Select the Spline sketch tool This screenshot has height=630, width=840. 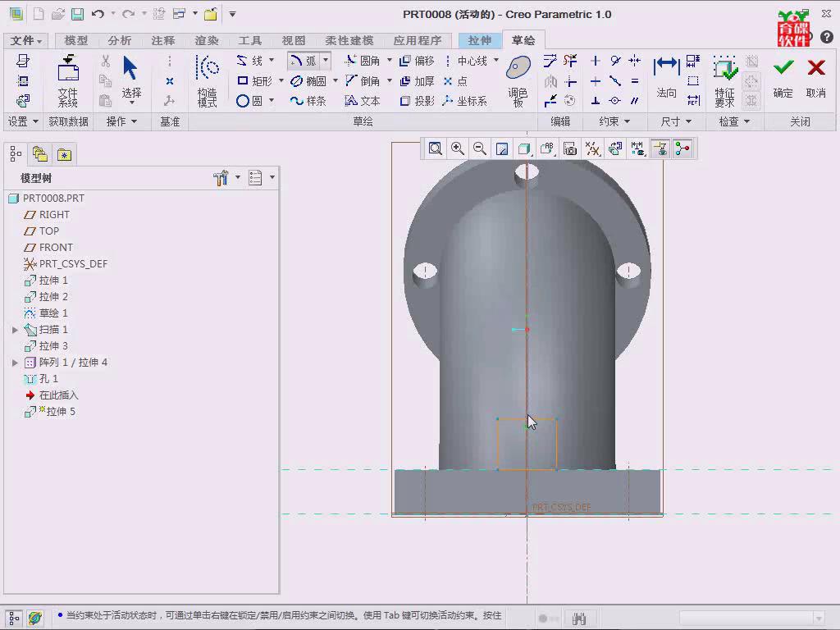pos(308,101)
